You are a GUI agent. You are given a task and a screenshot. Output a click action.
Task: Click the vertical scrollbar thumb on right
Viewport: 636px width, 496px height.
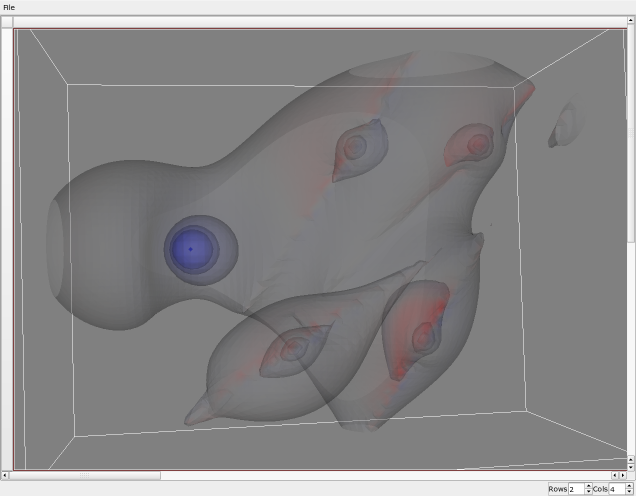[x=631, y=132]
